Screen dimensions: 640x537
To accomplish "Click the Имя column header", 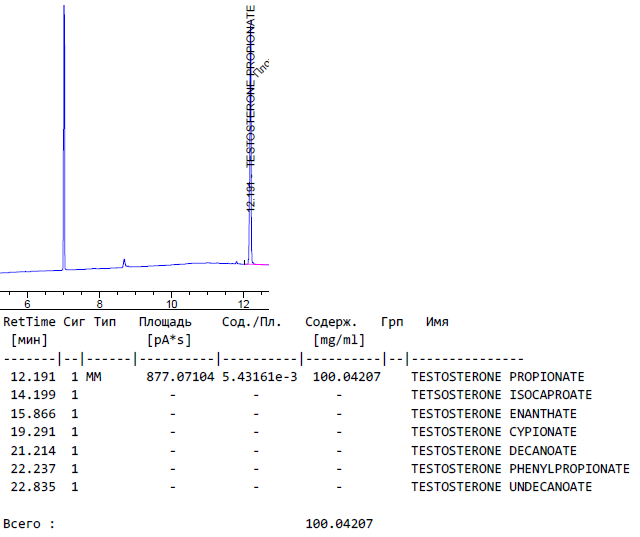I will point(437,322).
